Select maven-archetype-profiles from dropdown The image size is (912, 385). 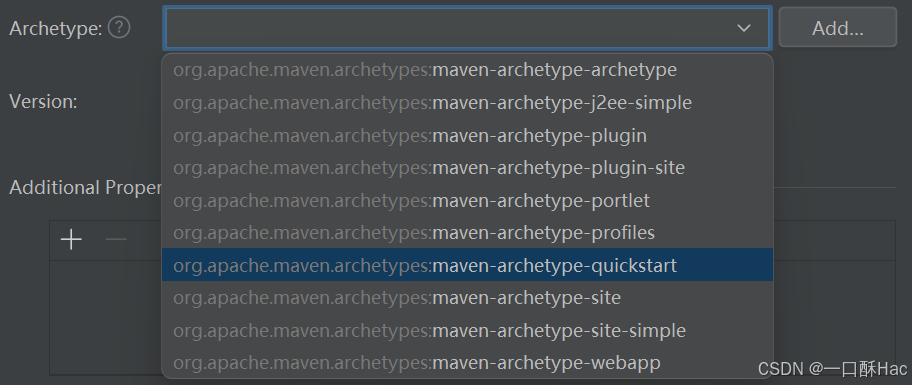(467, 233)
